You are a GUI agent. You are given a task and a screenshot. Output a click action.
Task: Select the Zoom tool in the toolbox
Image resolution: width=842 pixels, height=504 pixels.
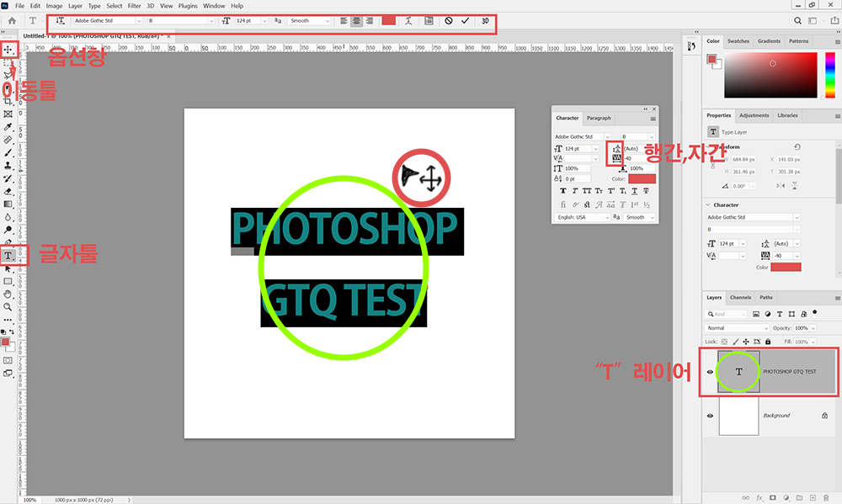pyautogui.click(x=8, y=307)
